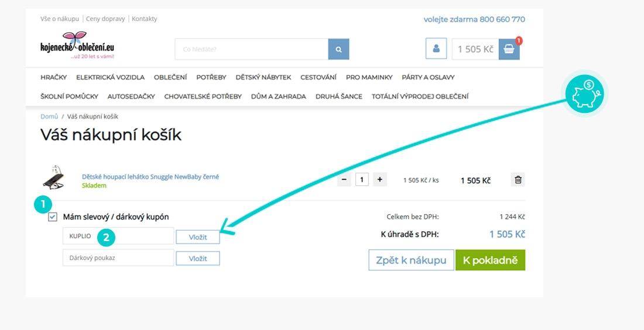Screen dimensions: 644x330
Task: Open the user account icon
Action: coord(436,49)
